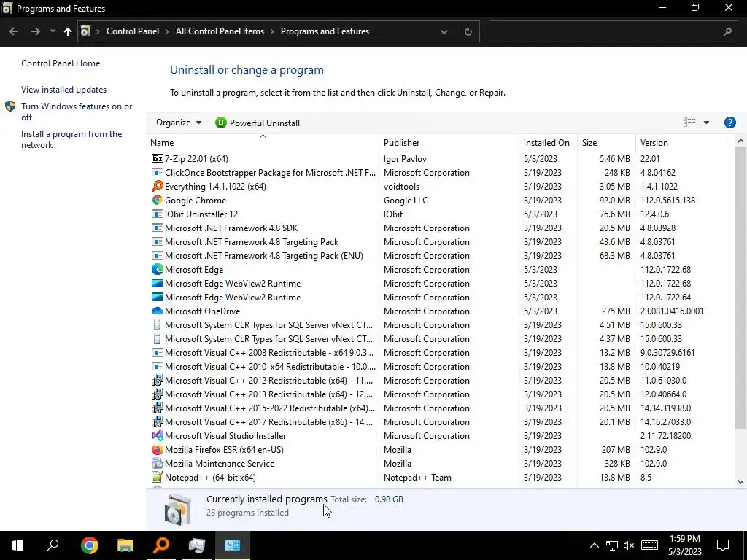Click the vertical scrollbar thumb
Image resolution: width=747 pixels, height=560 pixels.
click(x=740, y=286)
